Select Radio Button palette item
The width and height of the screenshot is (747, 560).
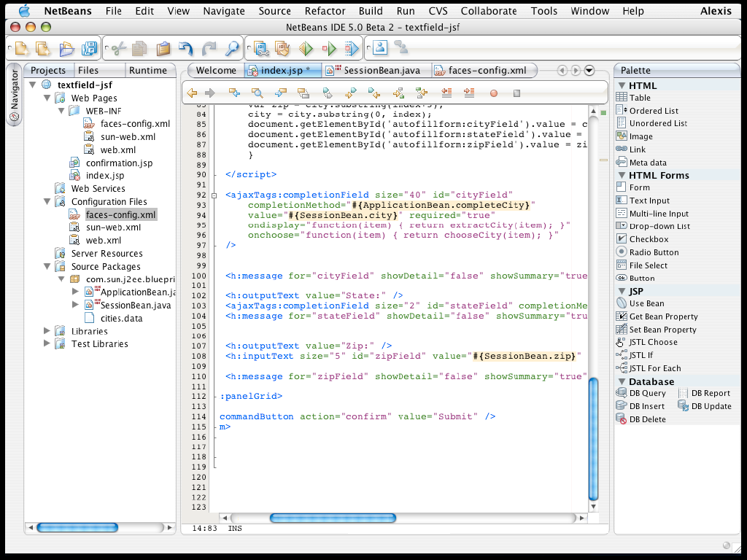pyautogui.click(x=648, y=252)
